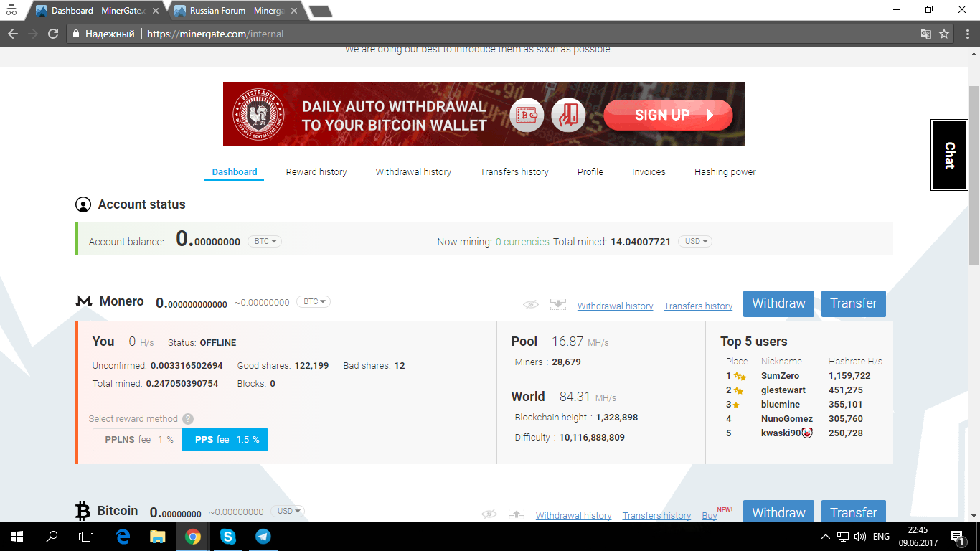Open File Explorer from the taskbar

[158, 536]
